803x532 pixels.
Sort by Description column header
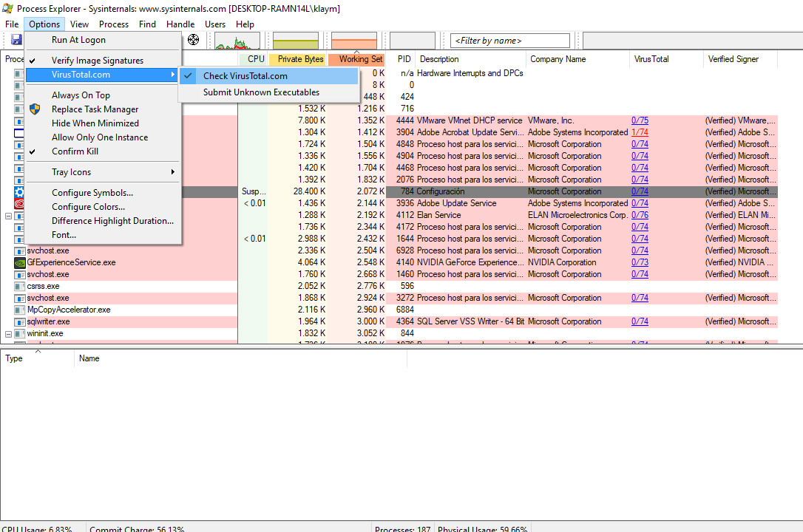pyautogui.click(x=471, y=59)
